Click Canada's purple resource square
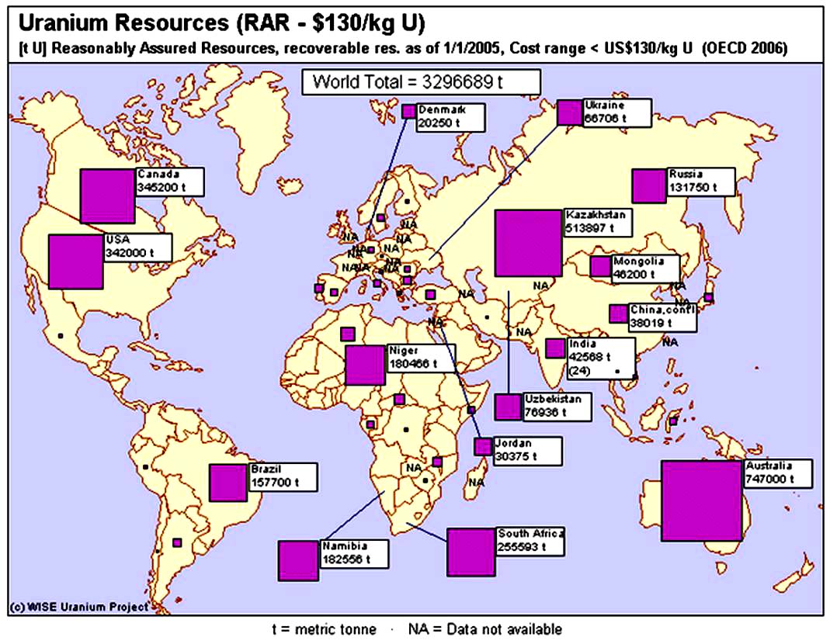830x644 pixels. [x=107, y=195]
